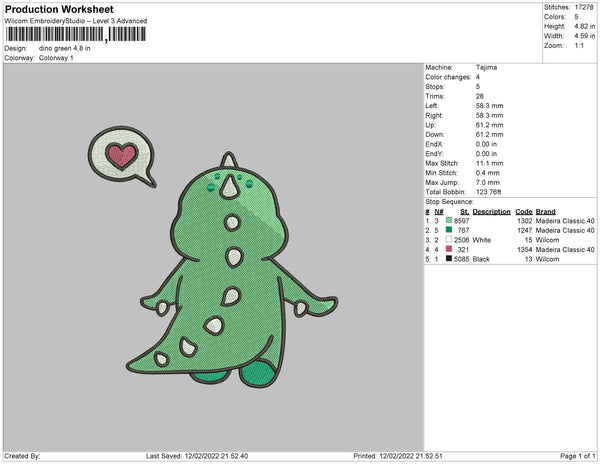Click the 'White' description in row 3
The height and width of the screenshot is (464, 600).
(x=482, y=240)
